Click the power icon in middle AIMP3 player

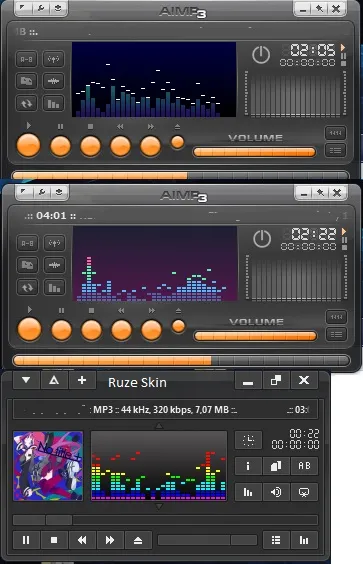click(262, 239)
